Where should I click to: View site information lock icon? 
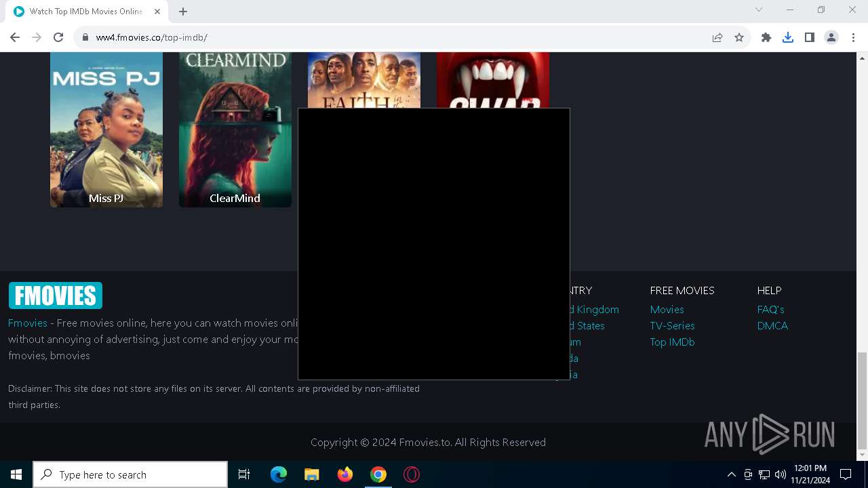tap(85, 37)
